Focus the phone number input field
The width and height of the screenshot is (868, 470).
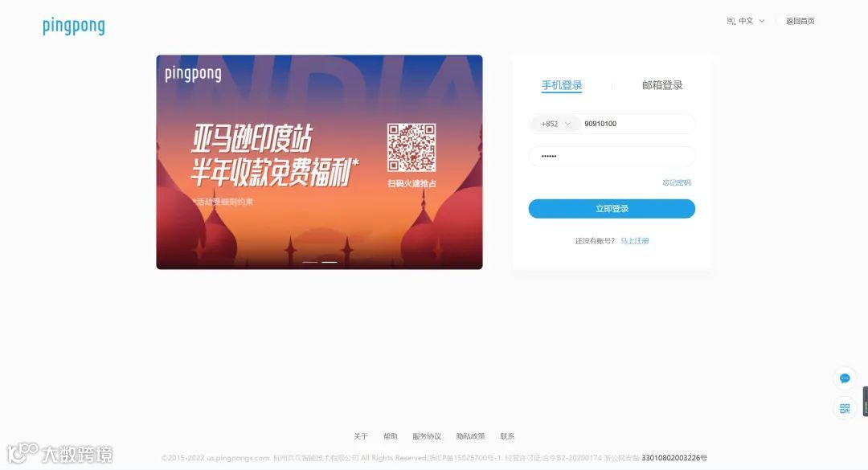point(637,124)
